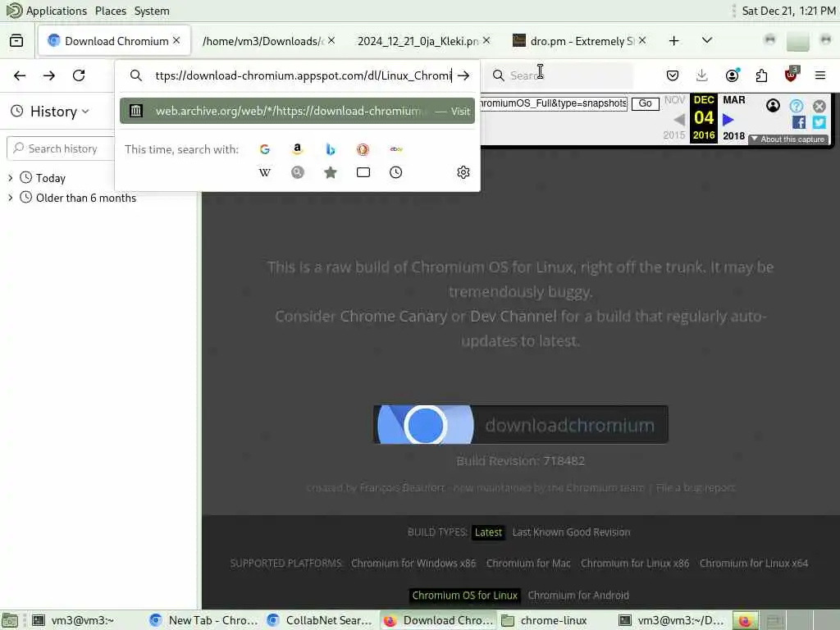840x630 pixels.
Task: Open Wayback Machine user account icon
Action: click(773, 106)
